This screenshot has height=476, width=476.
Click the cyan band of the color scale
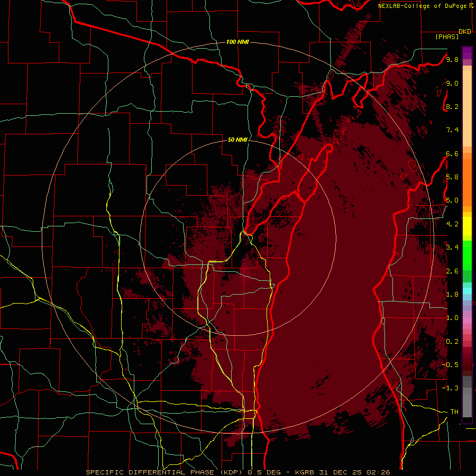coord(467,290)
